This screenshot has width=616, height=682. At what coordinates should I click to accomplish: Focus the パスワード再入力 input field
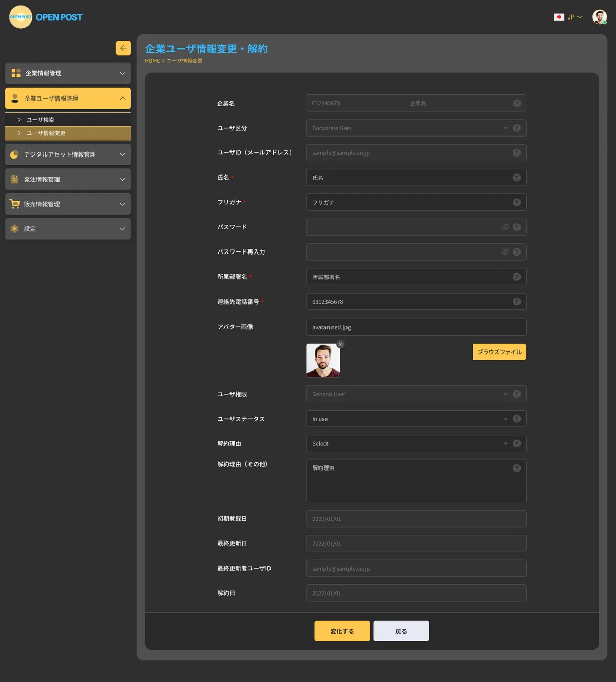point(416,252)
